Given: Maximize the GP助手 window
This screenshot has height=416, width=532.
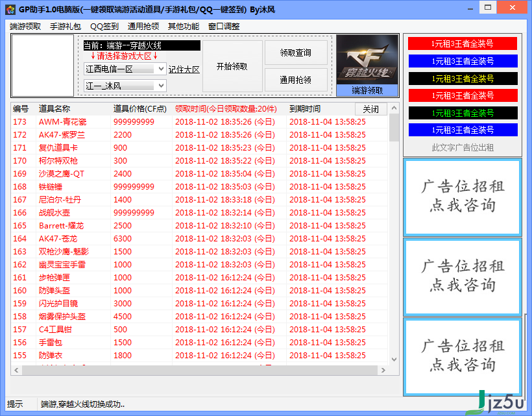Looking at the screenshot, I should click(x=488, y=8).
